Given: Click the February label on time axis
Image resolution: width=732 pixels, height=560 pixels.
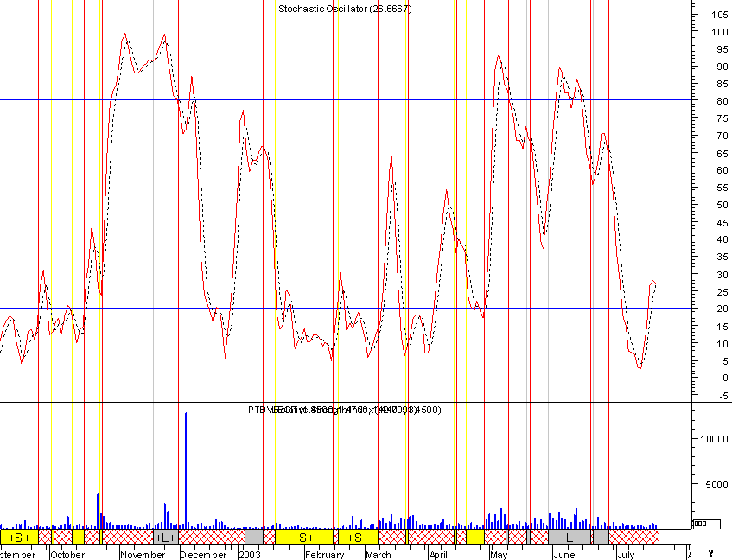Looking at the screenshot, I should tap(324, 555).
